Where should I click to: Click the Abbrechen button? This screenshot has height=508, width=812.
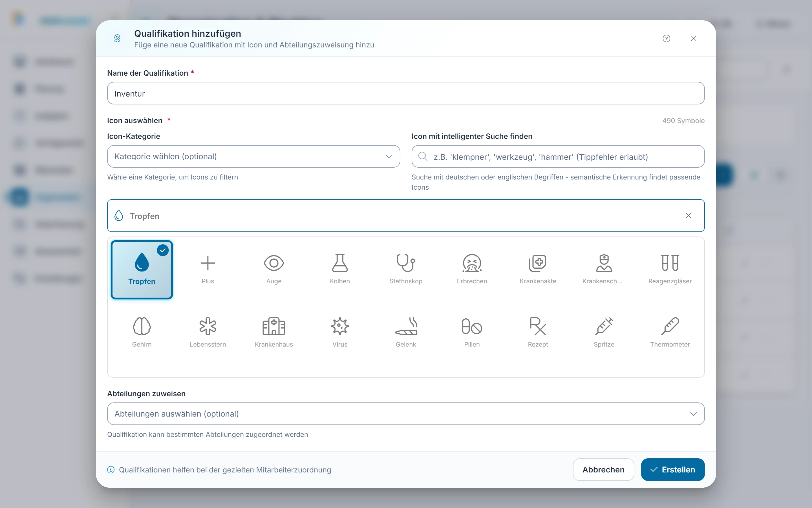tap(603, 469)
